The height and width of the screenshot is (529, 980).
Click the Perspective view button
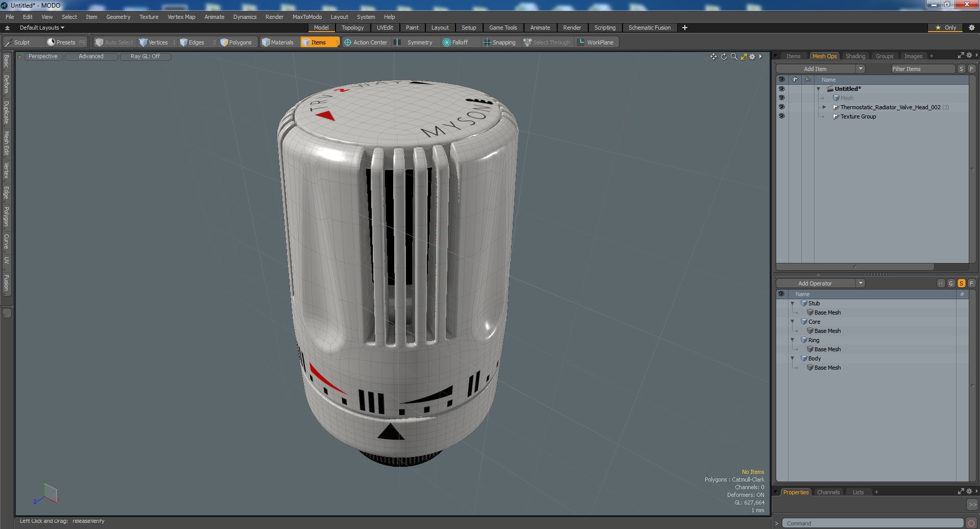43,57
